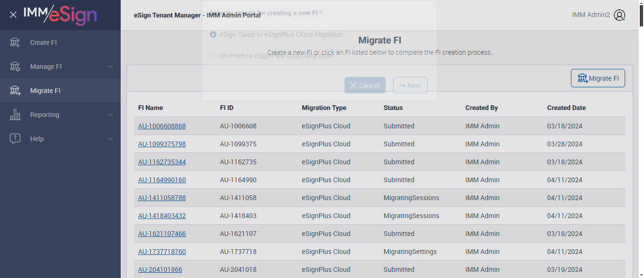
Task: Click FI ID cell AU-1737718
Action: (x=238, y=252)
